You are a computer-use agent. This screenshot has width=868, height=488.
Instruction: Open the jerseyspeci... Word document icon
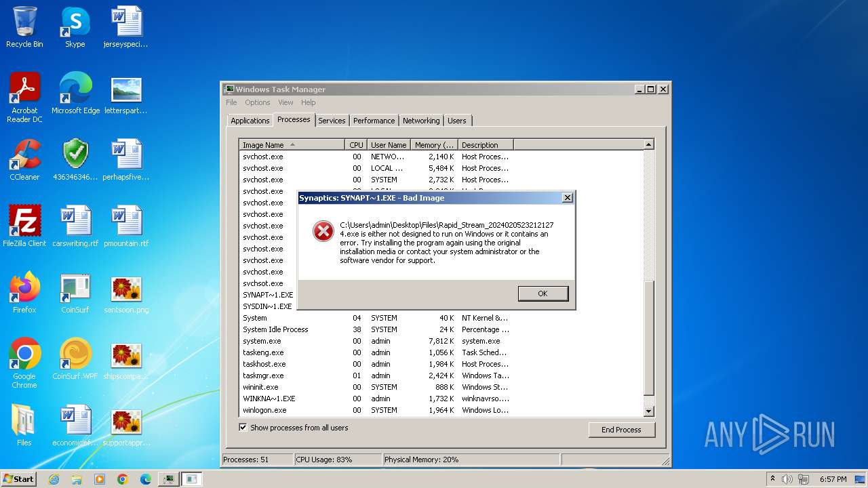[x=126, y=27]
